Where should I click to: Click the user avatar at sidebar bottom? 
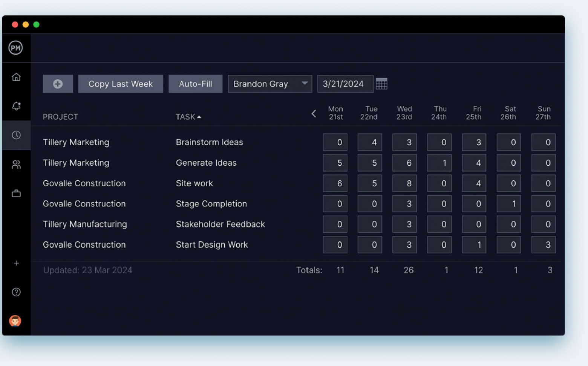point(16,321)
